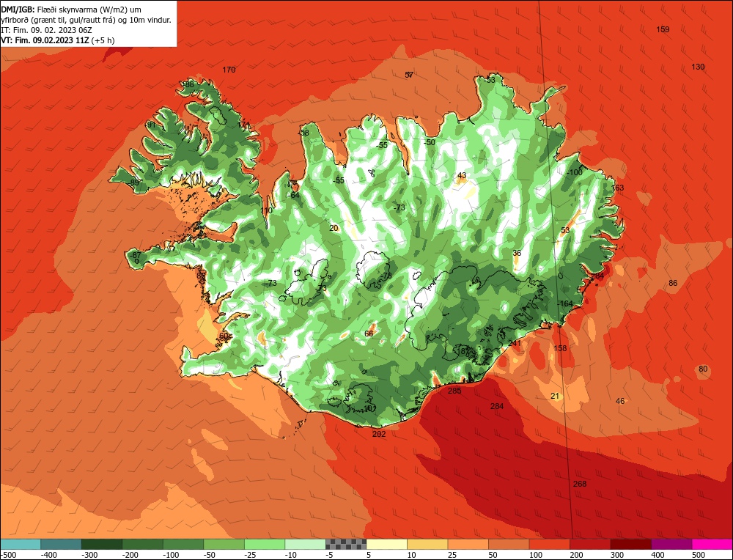
Task: Click the map value 241
Action: 515,343
